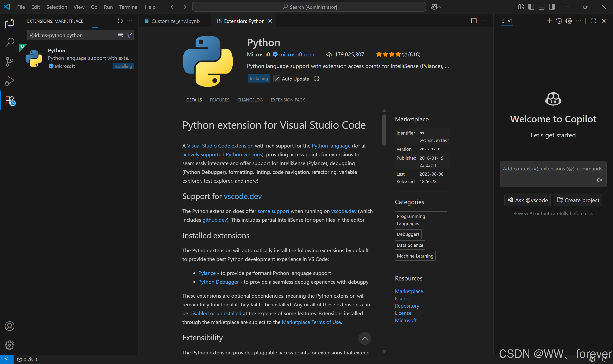
Task: Open the Pylance link
Action: [207, 273]
